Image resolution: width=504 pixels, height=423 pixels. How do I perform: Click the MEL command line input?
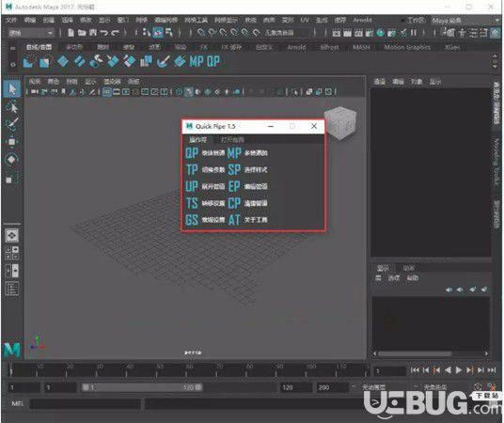pyautogui.click(x=86, y=403)
